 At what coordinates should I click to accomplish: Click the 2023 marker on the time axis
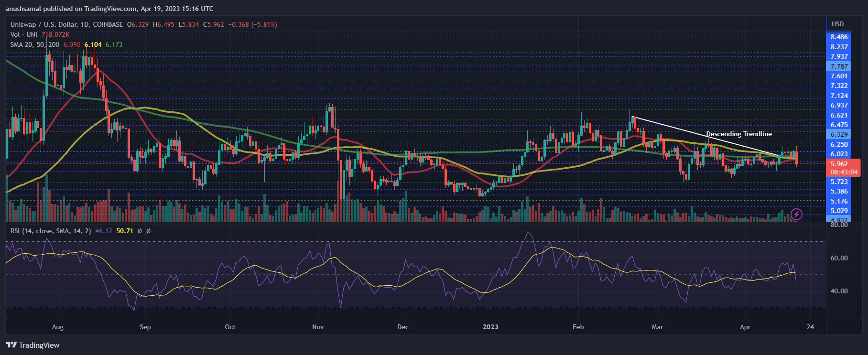pyautogui.click(x=490, y=327)
